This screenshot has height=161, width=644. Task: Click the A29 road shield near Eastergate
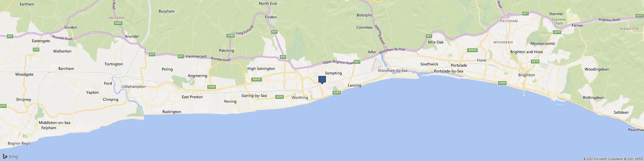pyautogui.click(x=36, y=49)
